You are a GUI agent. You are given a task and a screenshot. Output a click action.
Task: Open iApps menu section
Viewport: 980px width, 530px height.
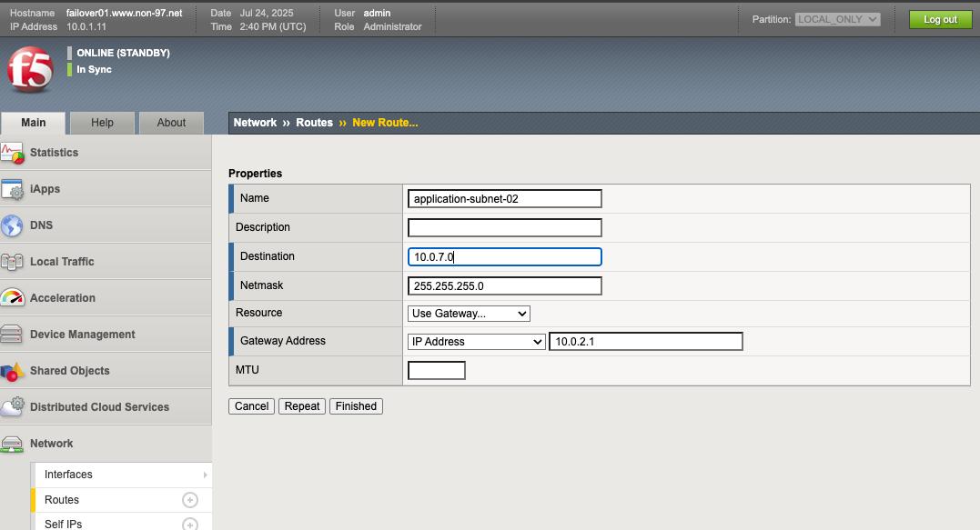(106, 188)
